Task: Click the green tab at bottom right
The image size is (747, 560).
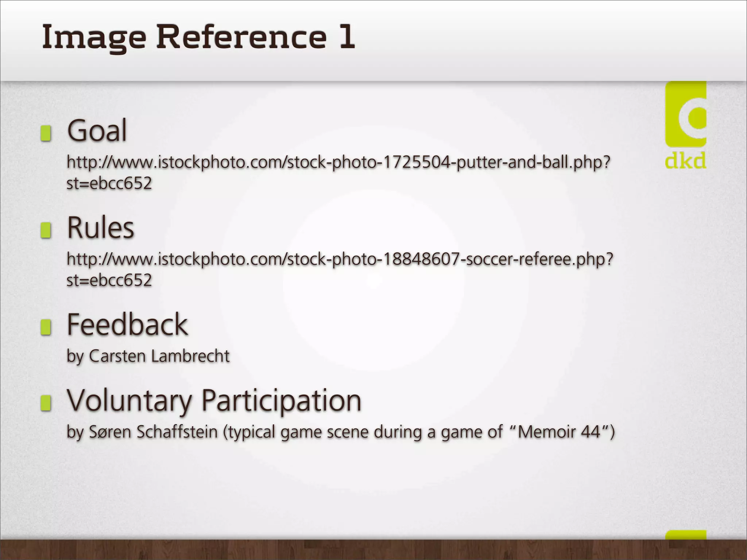Action: (x=685, y=535)
